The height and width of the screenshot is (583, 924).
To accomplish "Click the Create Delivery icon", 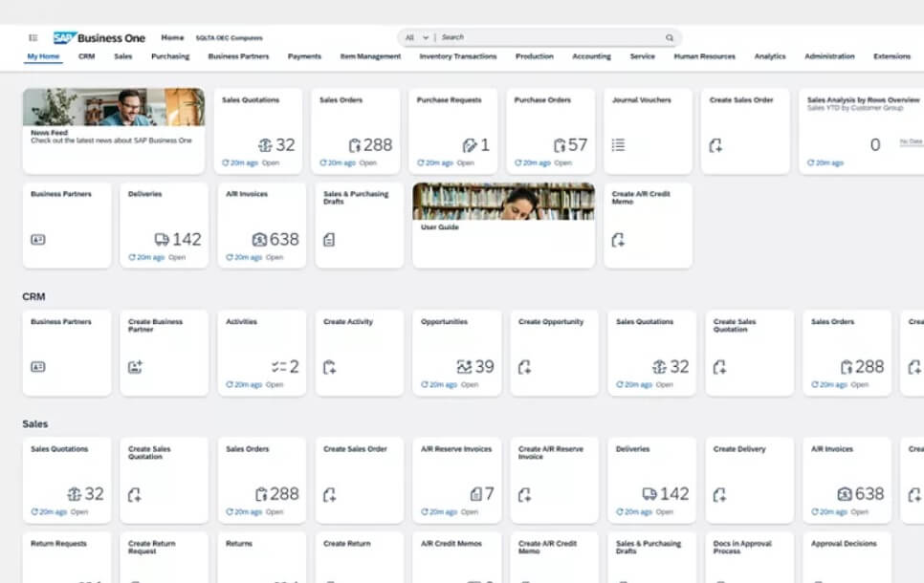I will pos(719,495).
